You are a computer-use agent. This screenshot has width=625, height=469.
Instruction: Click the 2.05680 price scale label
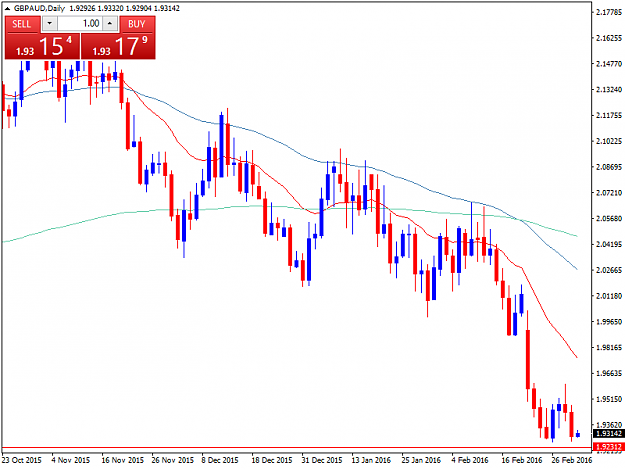point(609,219)
